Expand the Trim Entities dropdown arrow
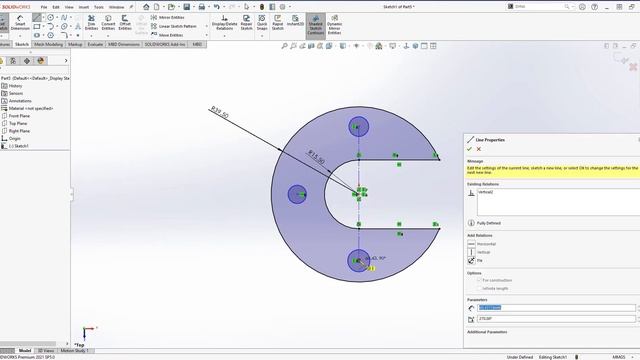 click(x=91, y=36)
